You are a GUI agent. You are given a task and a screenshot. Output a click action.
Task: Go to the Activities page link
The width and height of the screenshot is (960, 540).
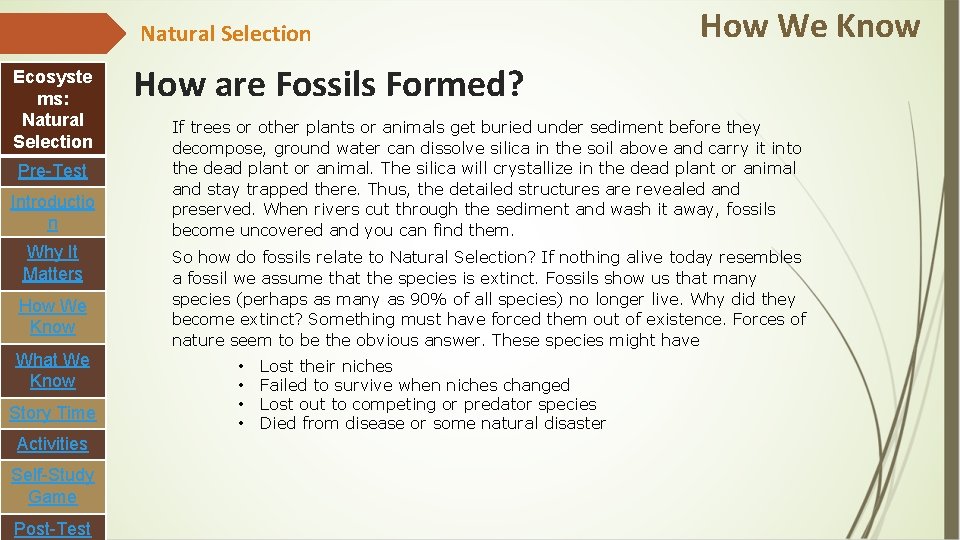coord(53,444)
